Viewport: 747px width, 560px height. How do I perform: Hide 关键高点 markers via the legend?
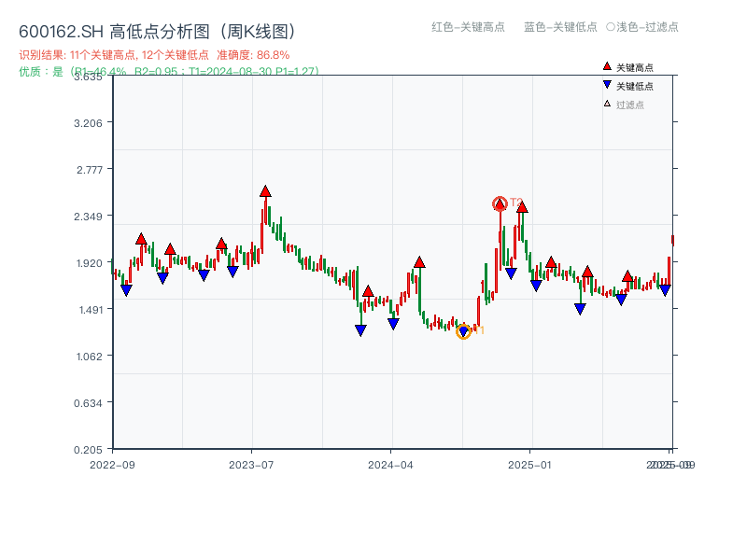coord(628,66)
